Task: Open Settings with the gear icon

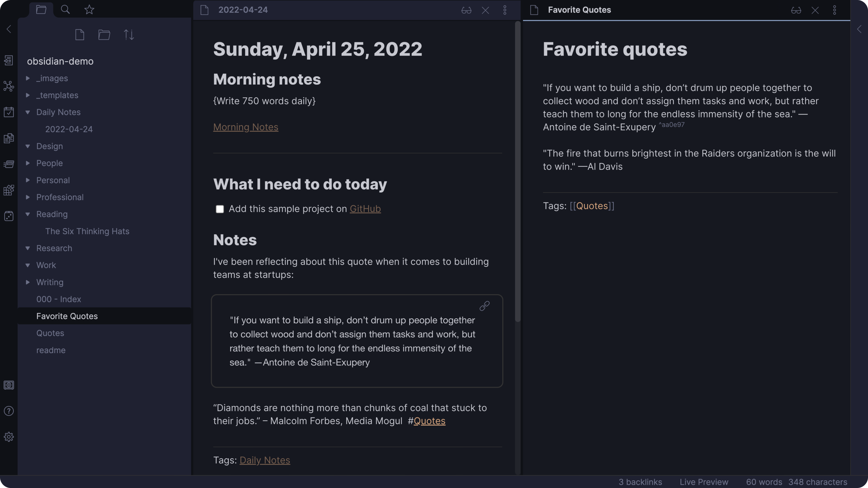Action: [x=8, y=436]
